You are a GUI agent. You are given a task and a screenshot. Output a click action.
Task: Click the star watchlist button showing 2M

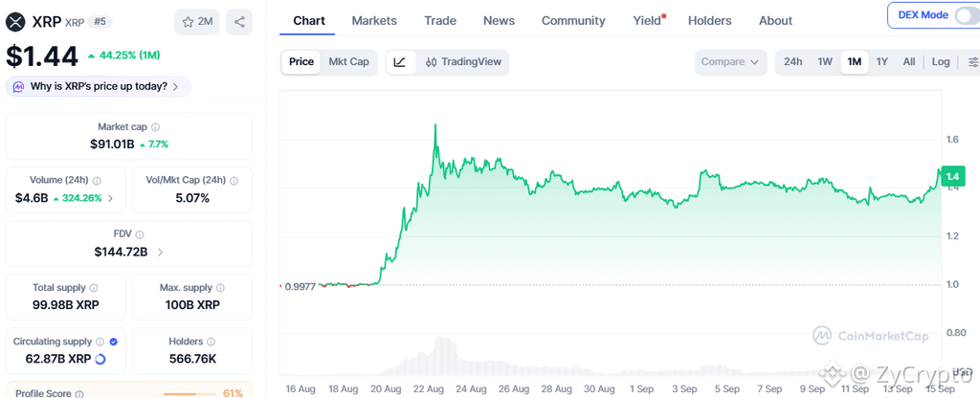197,22
